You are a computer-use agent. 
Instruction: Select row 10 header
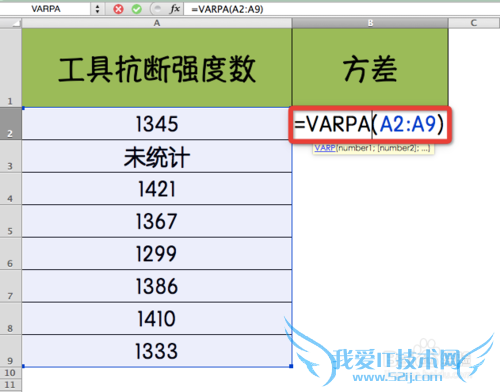pyautogui.click(x=11, y=373)
